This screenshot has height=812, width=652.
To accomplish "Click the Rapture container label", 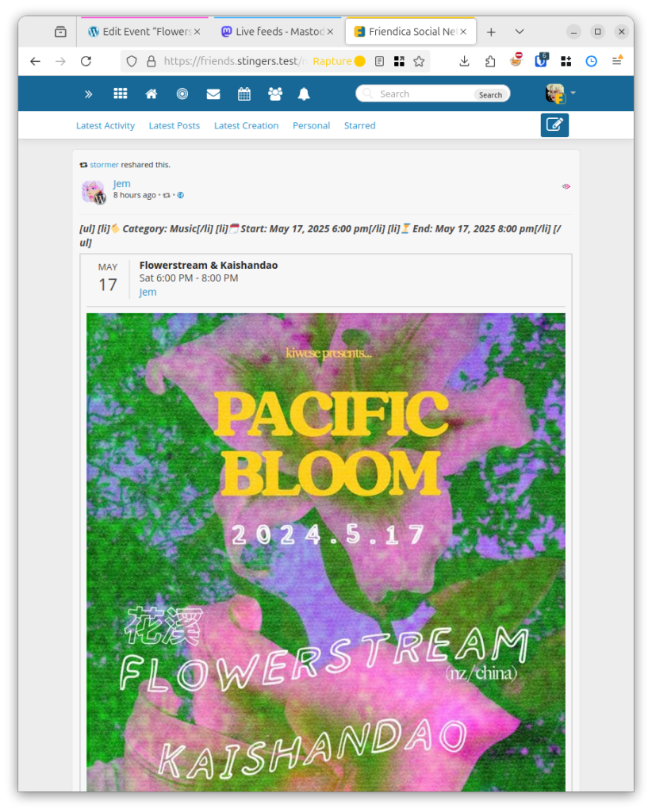I will tap(339, 62).
